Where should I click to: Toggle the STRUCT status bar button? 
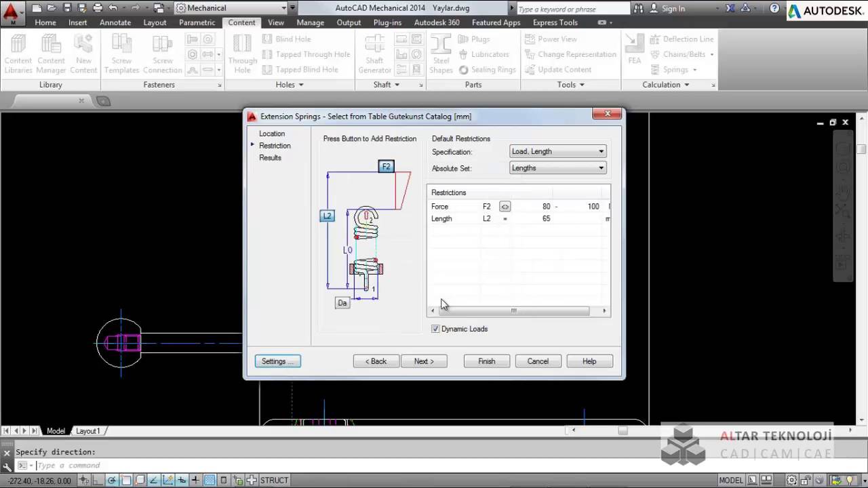[x=274, y=480]
